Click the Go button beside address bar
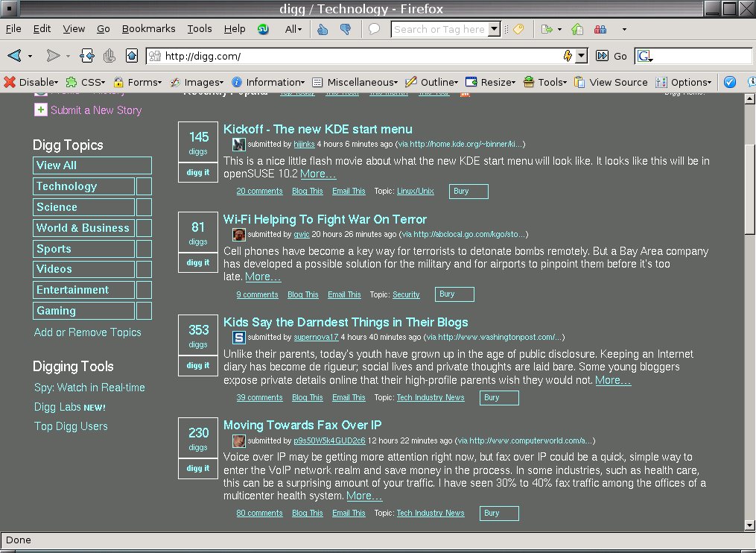 click(x=612, y=56)
